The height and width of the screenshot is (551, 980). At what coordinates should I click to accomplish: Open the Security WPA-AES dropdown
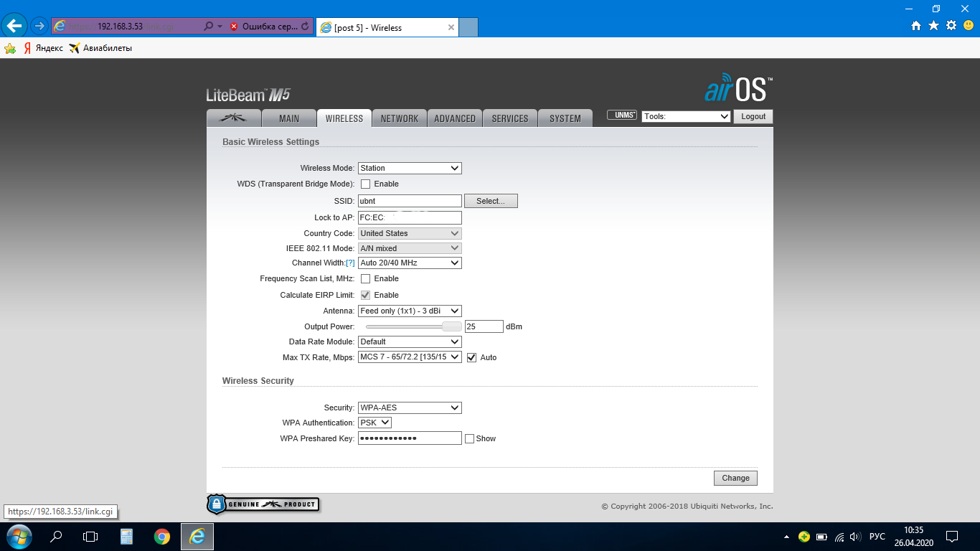point(410,408)
